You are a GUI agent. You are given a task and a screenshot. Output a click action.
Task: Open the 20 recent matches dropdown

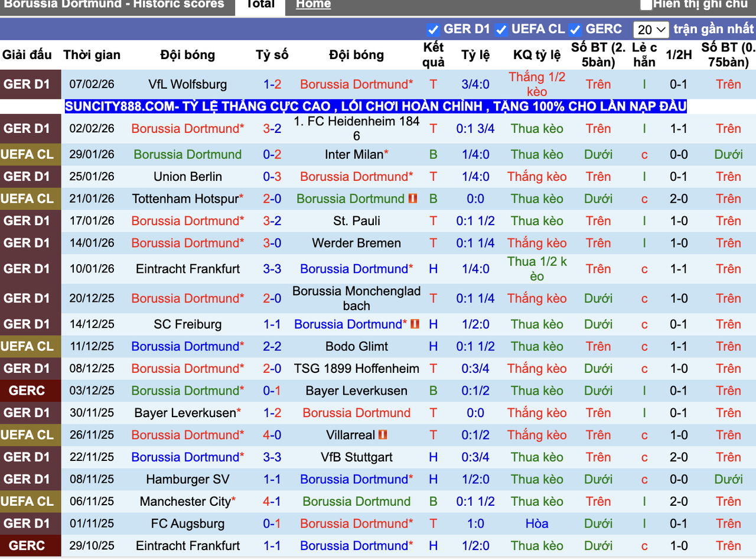[651, 30]
